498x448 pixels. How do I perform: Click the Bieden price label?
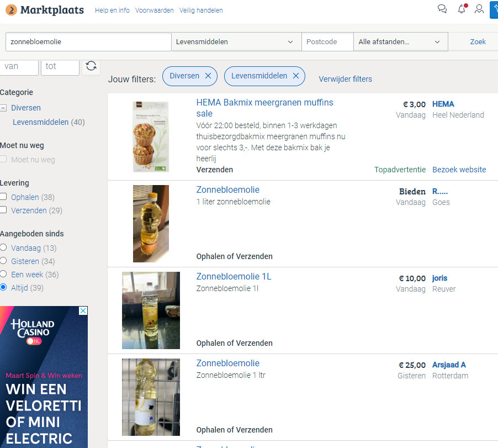(x=412, y=191)
